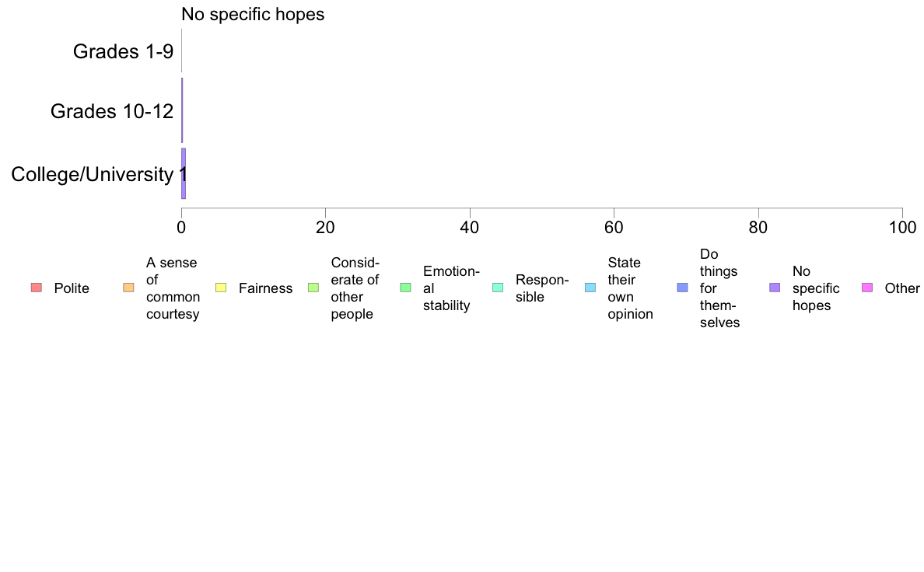Select the pink Other legend swatch

(x=867, y=288)
